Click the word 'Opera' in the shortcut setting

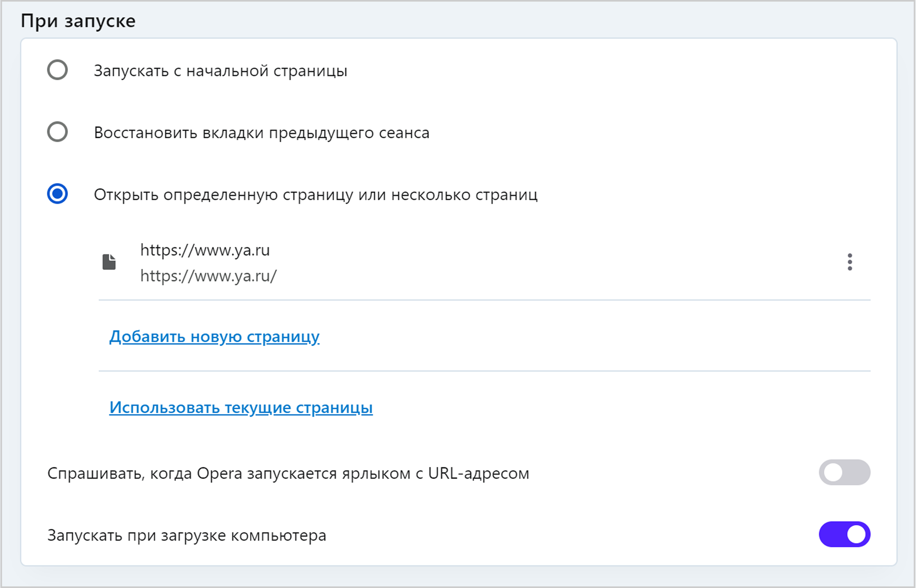[219, 474]
